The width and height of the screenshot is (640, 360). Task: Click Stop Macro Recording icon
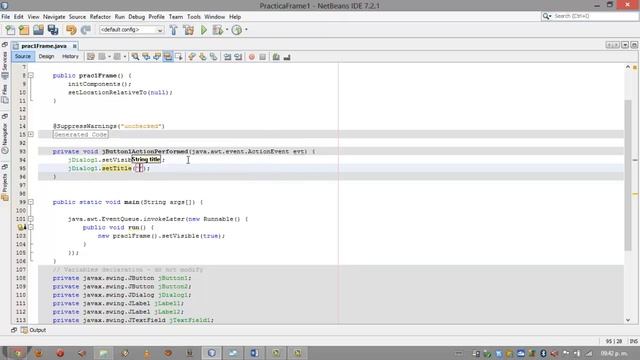(262, 57)
